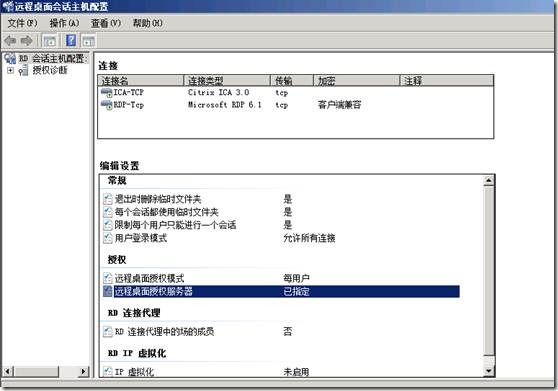This screenshot has height=391, width=558.
Task: Click the settings list scroll-down arrow
Action: [489, 371]
